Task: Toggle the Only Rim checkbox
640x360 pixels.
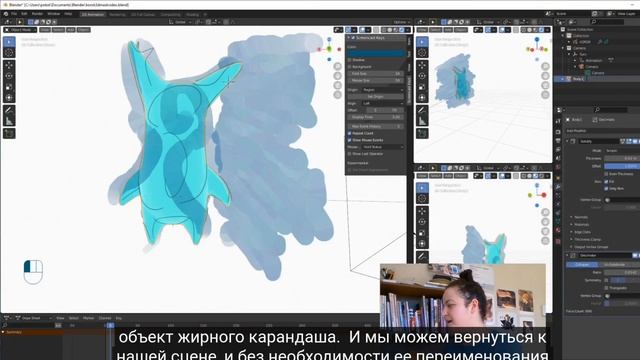Action: [606, 189]
